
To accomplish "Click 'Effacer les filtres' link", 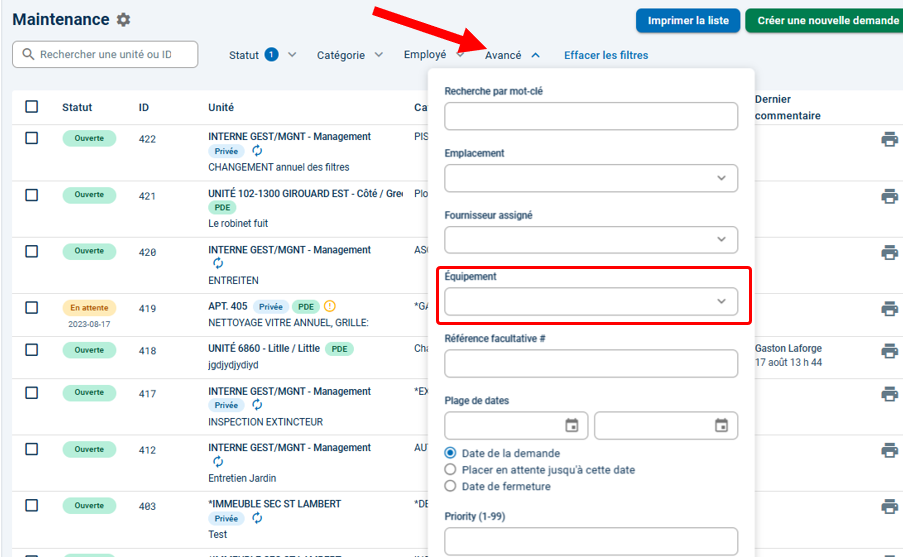I will tap(606, 55).
